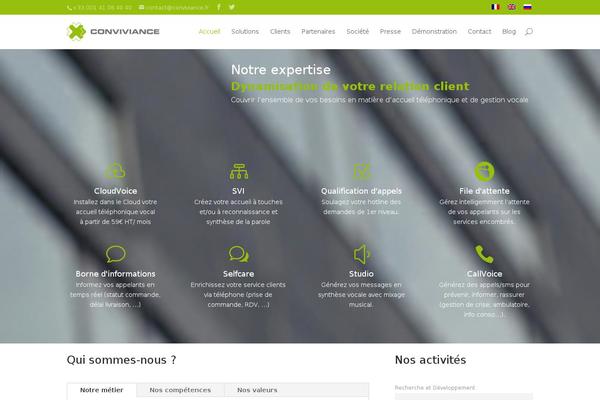
Task: Click the Conviviance logo
Action: (x=113, y=31)
